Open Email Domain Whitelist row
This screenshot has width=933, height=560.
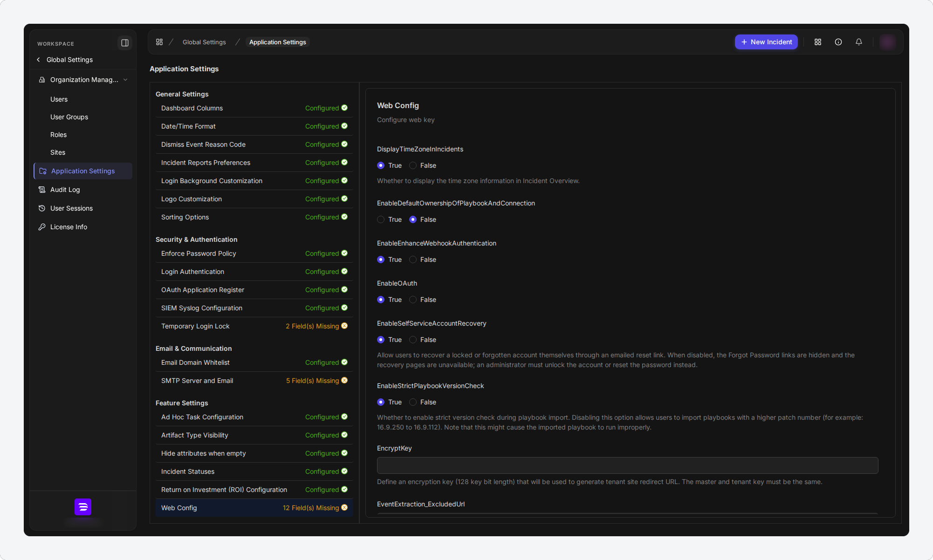tap(254, 362)
